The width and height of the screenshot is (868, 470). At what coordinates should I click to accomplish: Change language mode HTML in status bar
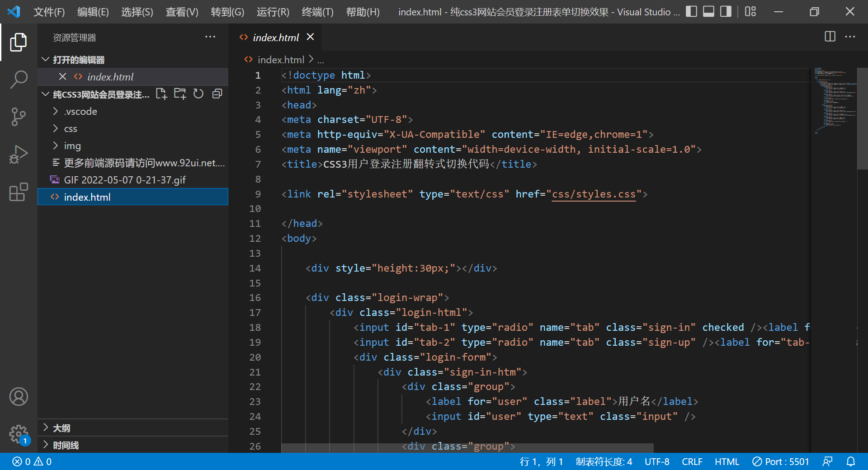727,461
